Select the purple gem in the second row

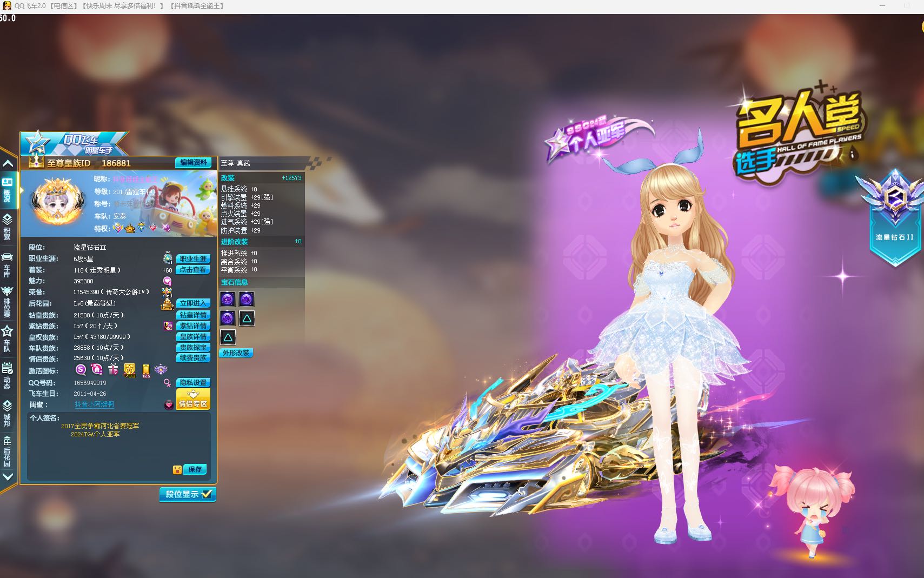click(x=228, y=318)
